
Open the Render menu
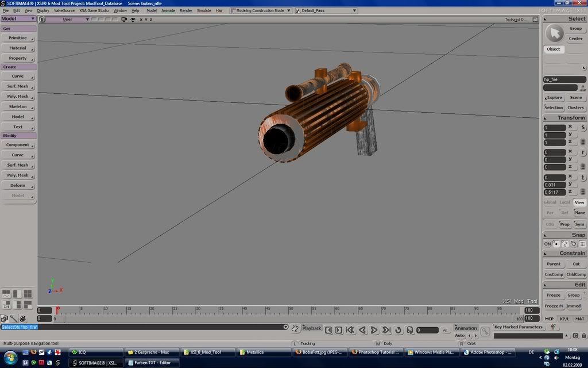coord(186,10)
